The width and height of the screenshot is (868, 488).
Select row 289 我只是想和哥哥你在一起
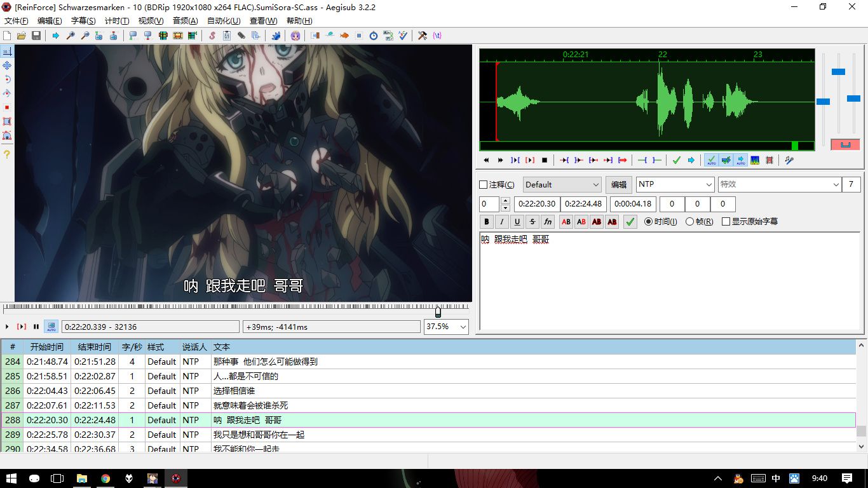point(428,435)
